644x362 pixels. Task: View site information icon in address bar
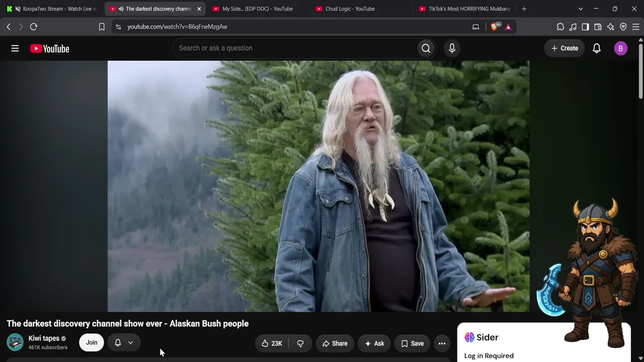point(118,27)
